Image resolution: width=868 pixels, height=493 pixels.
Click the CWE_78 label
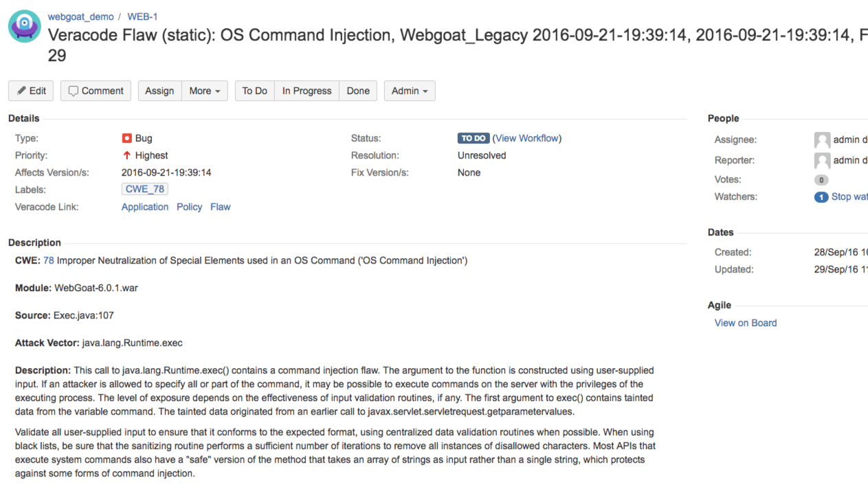(x=144, y=189)
